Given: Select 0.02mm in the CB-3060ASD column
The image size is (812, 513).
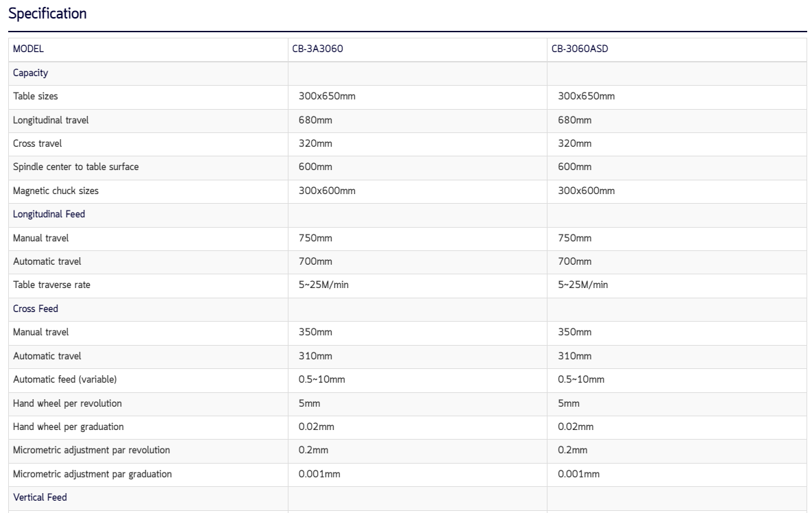Looking at the screenshot, I should pos(576,427).
